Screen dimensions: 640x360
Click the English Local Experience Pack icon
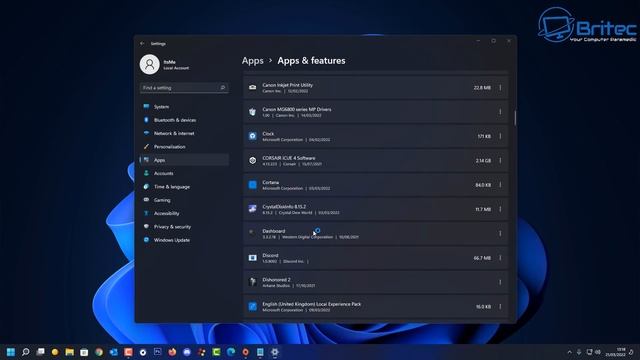(x=253, y=307)
